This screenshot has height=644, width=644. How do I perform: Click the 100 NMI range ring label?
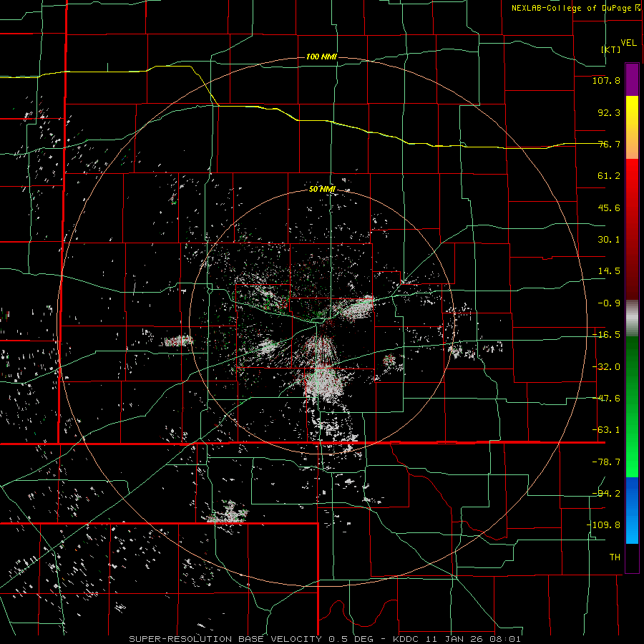click(321, 57)
